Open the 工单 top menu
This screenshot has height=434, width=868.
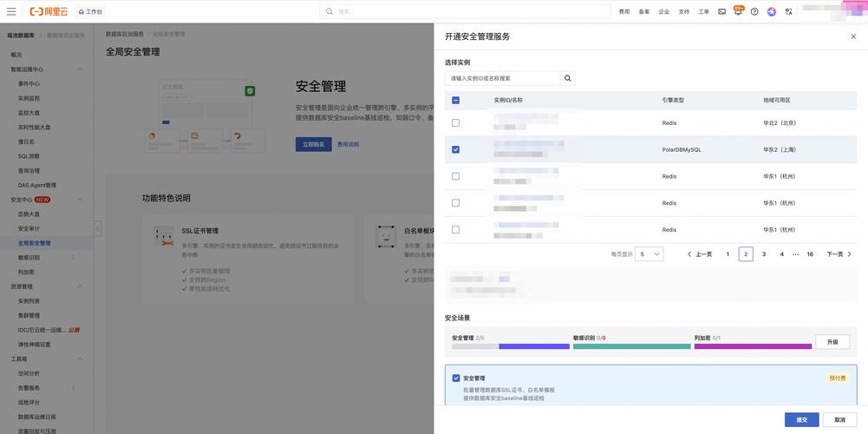[703, 11]
